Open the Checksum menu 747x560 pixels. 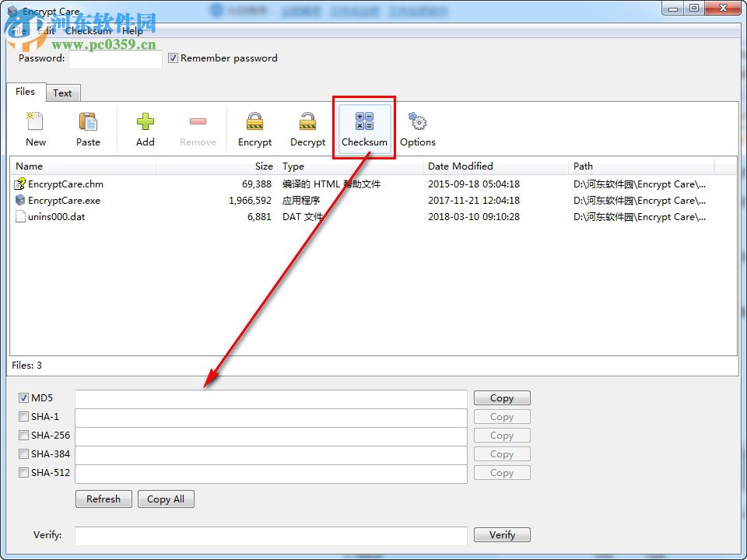pyautogui.click(x=88, y=31)
